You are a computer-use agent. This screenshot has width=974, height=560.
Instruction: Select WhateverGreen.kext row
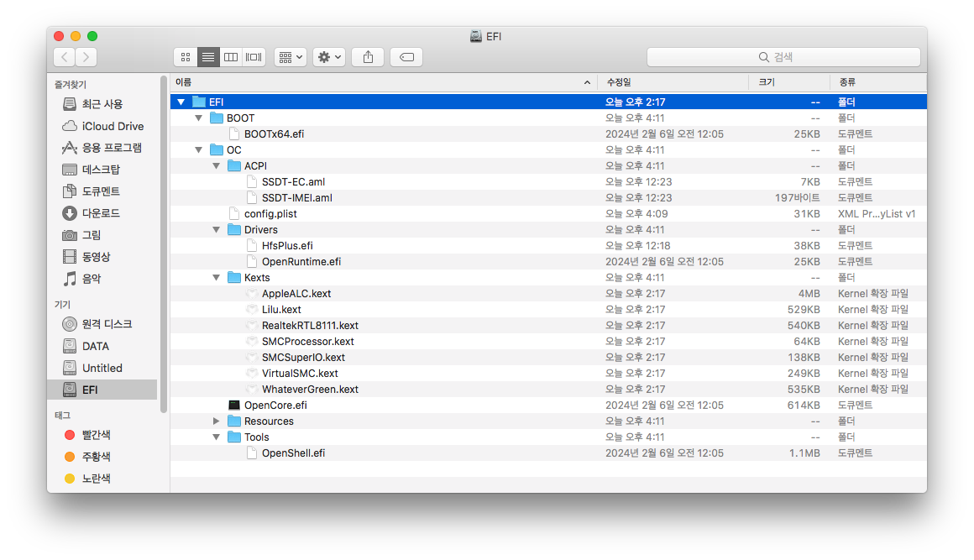(548, 390)
